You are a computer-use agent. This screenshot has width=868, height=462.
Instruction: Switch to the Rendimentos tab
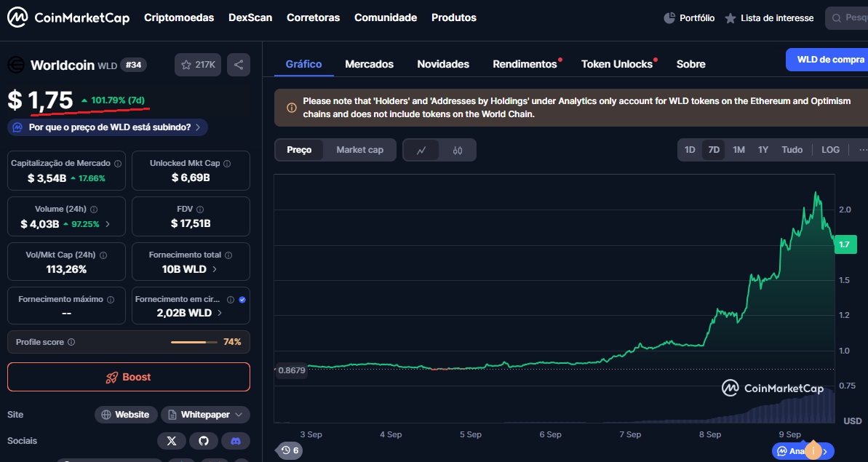[525, 64]
